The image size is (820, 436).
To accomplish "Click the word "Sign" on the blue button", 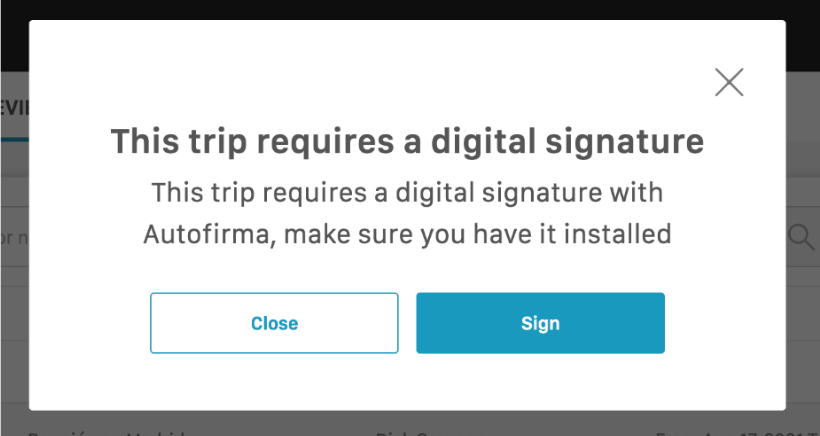I will pos(540,323).
